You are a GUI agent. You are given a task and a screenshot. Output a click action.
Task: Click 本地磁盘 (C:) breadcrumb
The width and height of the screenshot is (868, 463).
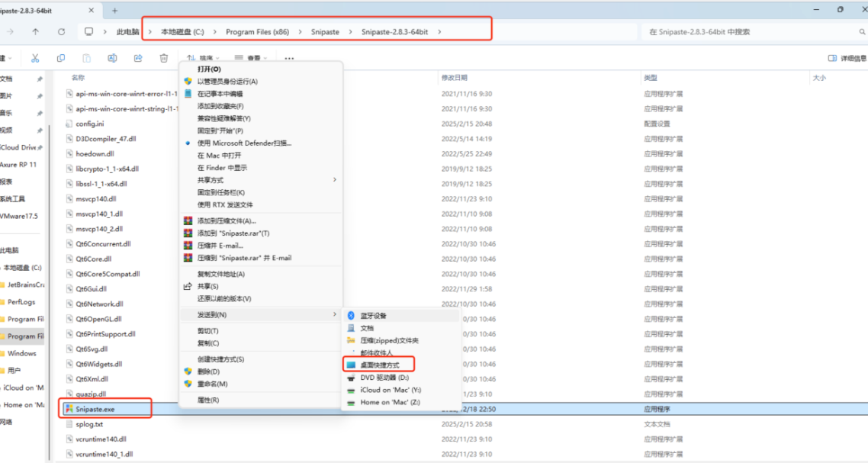pyautogui.click(x=183, y=31)
